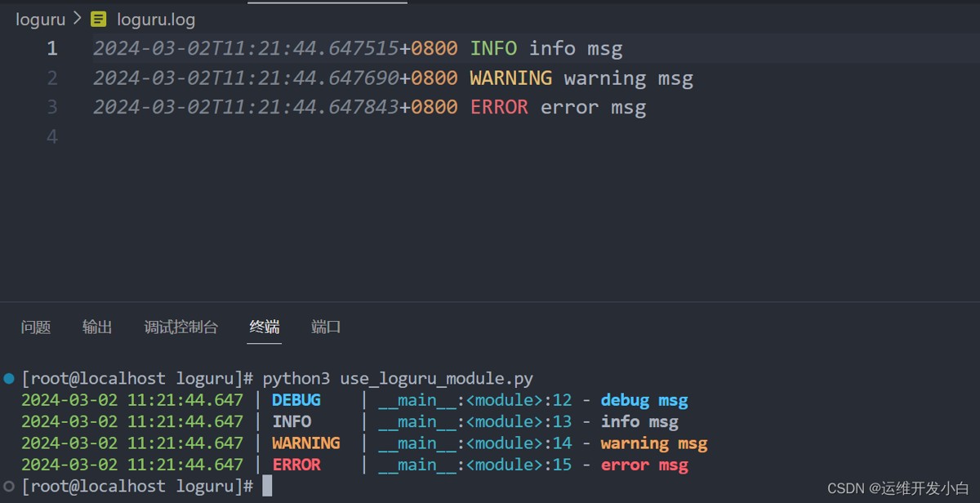Click the terminal cursor block

(x=267, y=487)
